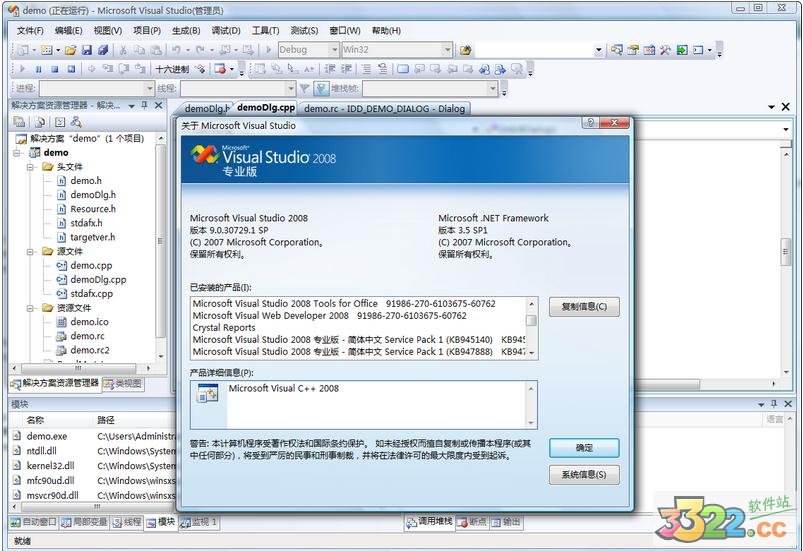Toggle the 十六进制 hexadecimal display button

[x=172, y=69]
